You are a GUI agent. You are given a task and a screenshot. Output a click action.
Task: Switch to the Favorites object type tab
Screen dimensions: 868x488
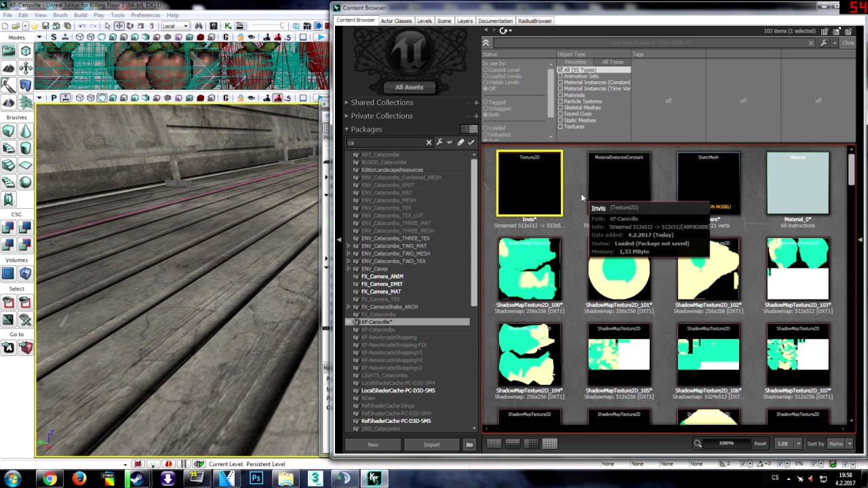coord(575,62)
